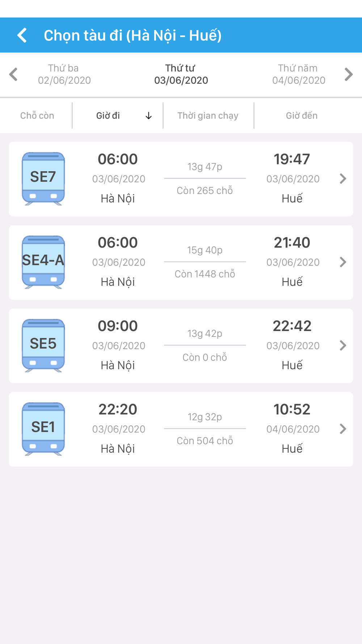Tap the SE5 train icon
This screenshot has width=362, height=644.
pyautogui.click(x=43, y=346)
